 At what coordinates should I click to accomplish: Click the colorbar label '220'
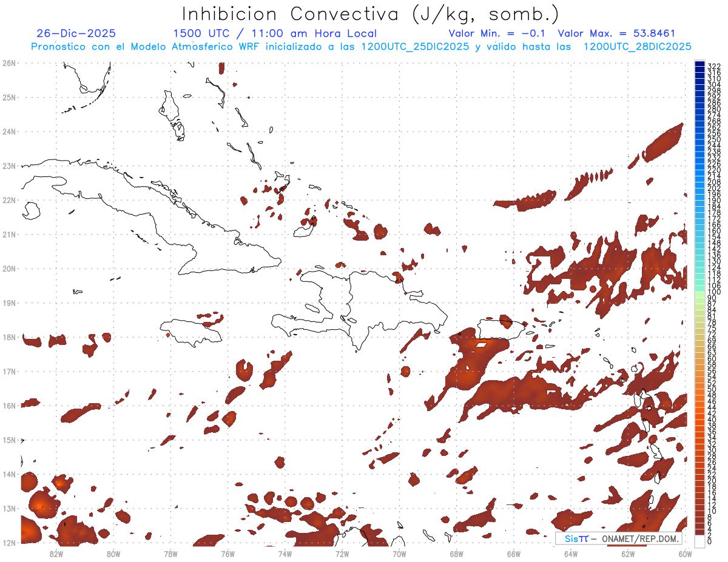tap(714, 170)
